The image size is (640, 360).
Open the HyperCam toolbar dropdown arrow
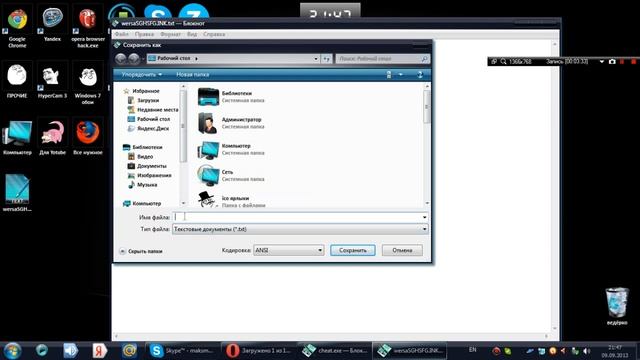601,62
